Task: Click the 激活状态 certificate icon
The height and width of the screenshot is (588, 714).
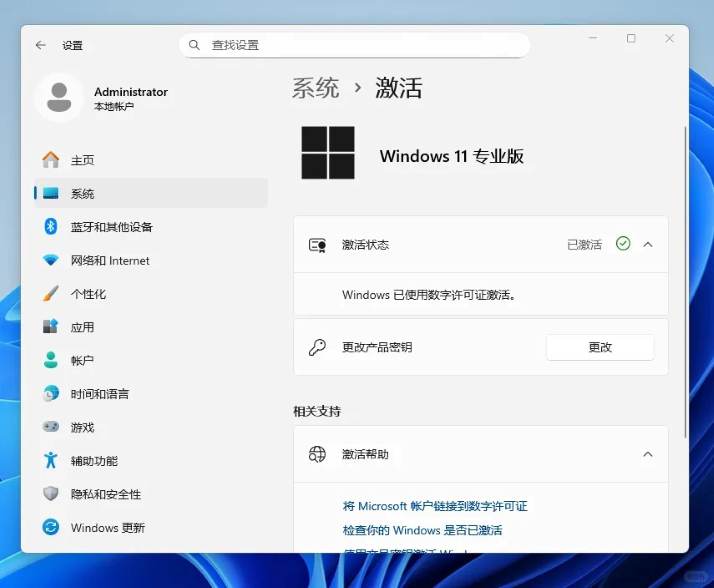Action: point(317,245)
